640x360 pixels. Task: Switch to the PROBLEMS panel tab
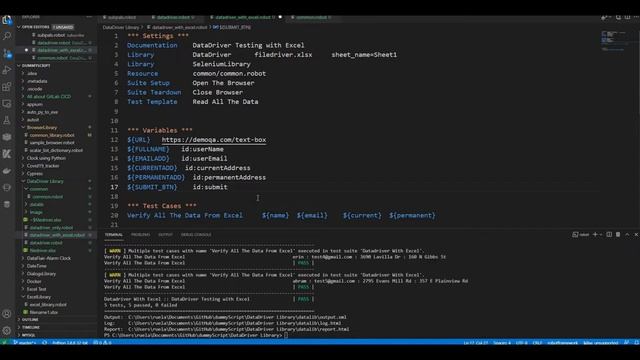coord(140,235)
